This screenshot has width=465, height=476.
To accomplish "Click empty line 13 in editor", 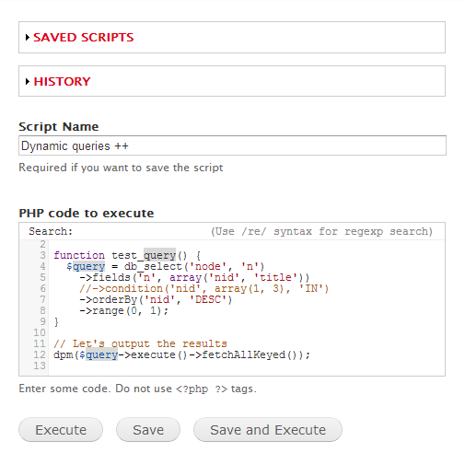I will coord(246,366).
